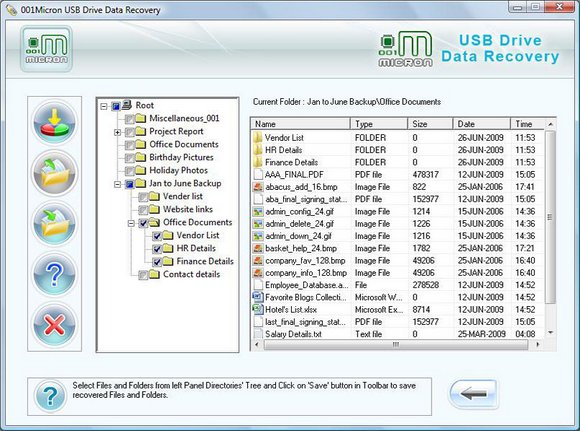Sort files by the Name column header
Image resolution: width=580 pixels, height=431 pixels.
pos(300,124)
